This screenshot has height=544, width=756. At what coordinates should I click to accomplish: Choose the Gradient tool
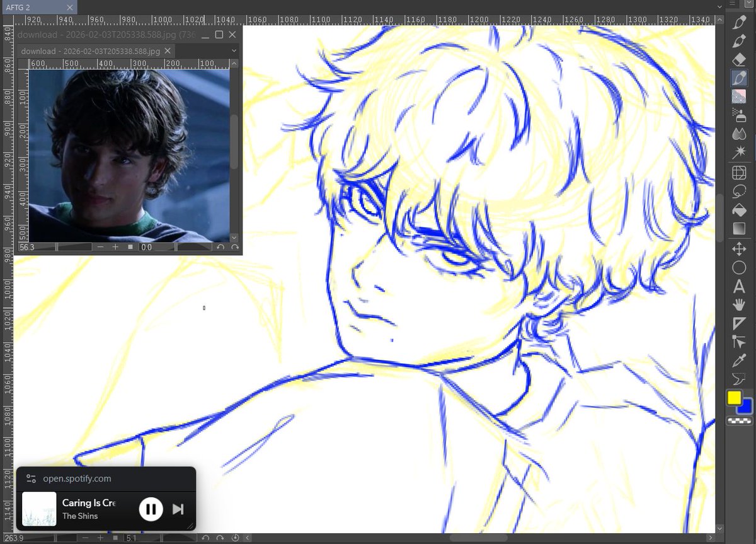point(739,228)
